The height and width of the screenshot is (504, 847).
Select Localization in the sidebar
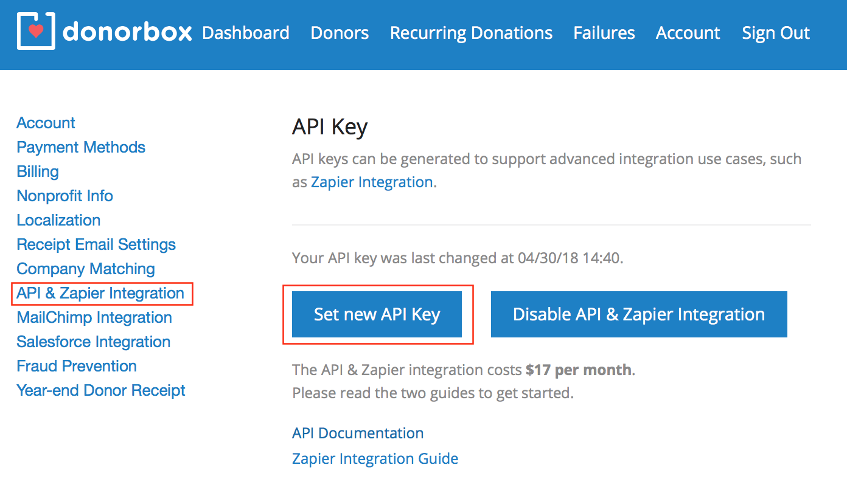(x=58, y=220)
